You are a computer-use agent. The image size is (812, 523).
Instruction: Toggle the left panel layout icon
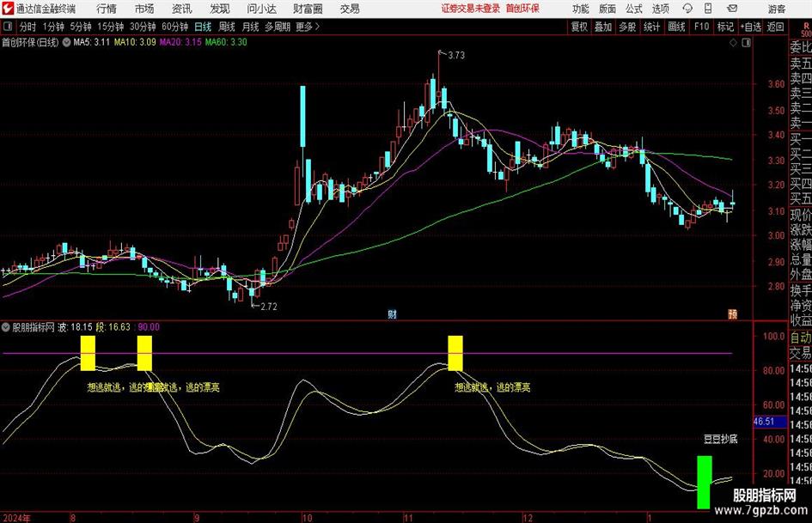[8, 26]
